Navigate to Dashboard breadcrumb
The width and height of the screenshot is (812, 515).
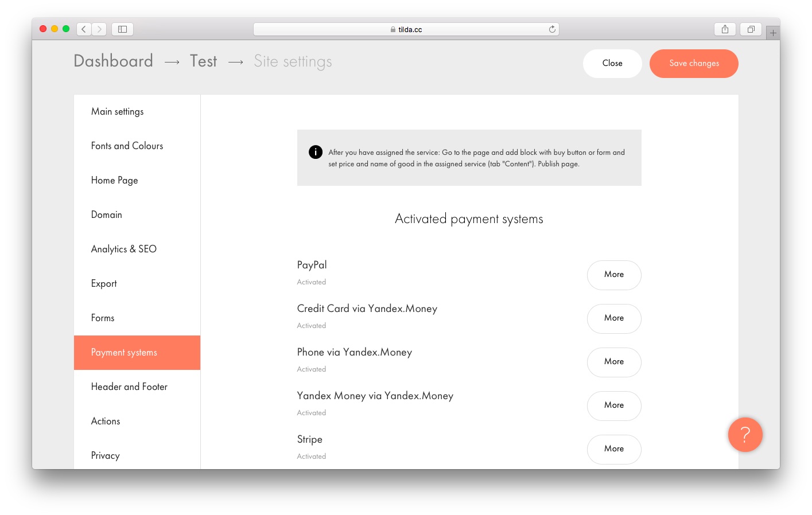click(114, 61)
